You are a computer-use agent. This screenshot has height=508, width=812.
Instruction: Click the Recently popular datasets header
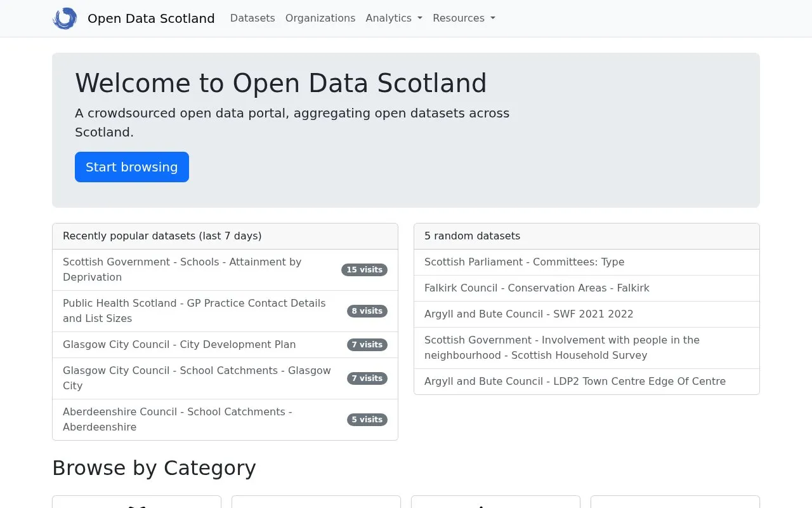point(225,236)
